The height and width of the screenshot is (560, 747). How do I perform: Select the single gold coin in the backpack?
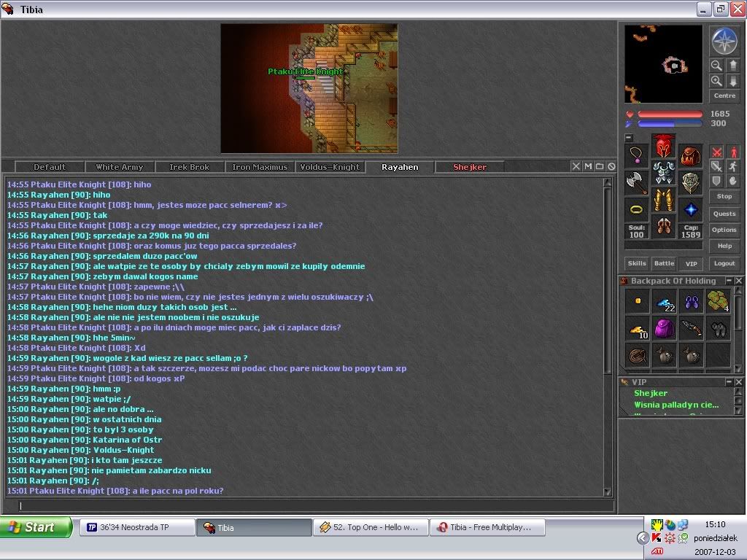pyautogui.click(x=637, y=301)
